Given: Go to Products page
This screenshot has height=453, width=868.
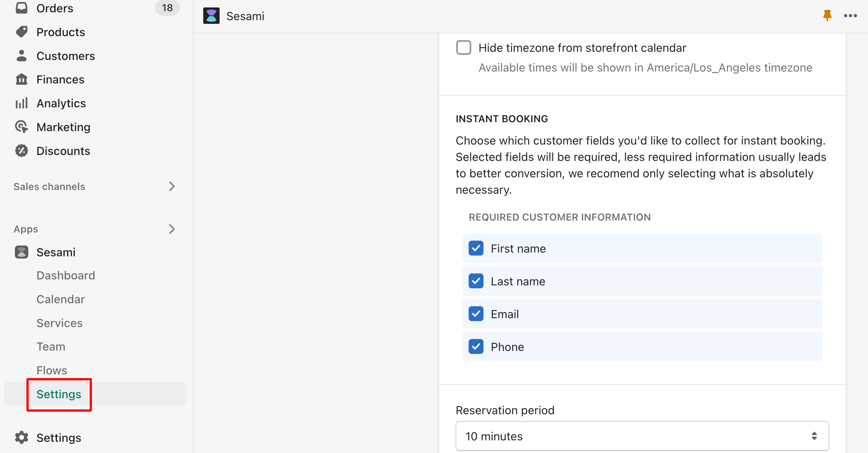Looking at the screenshot, I should click(61, 32).
